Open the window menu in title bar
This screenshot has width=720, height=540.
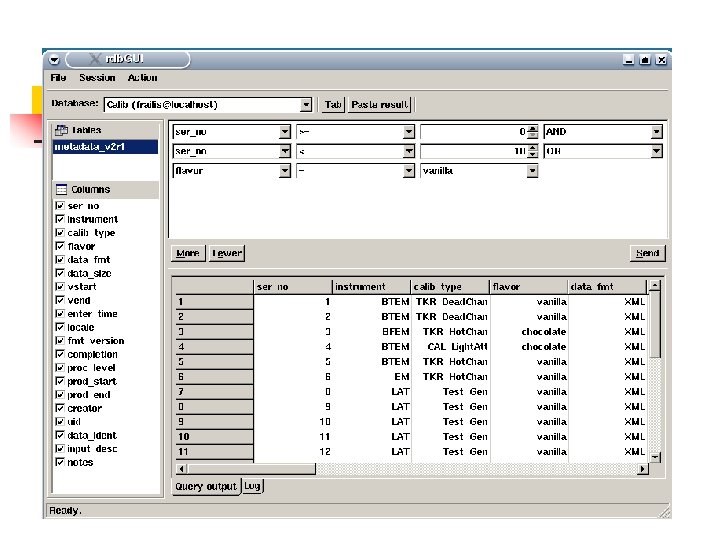pyautogui.click(x=54, y=60)
